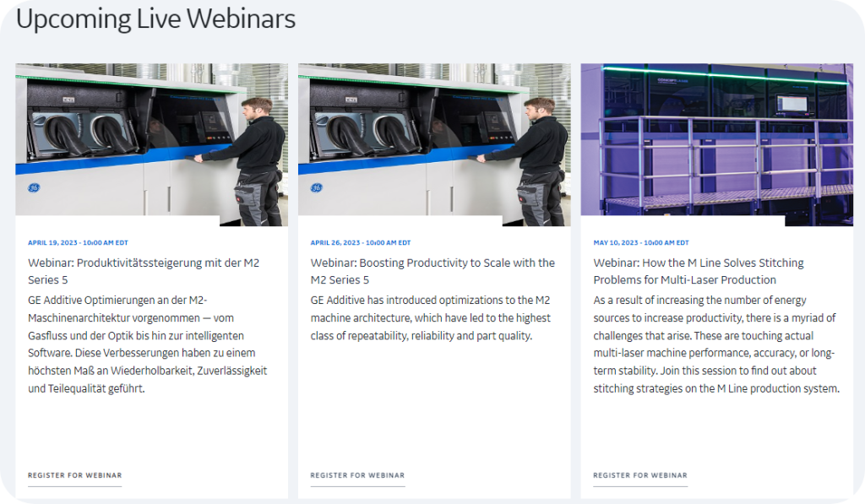Click title 'Webinar: Boosting Productivity to Scale with the M2 Series 5'
865x504 pixels.
click(x=432, y=271)
